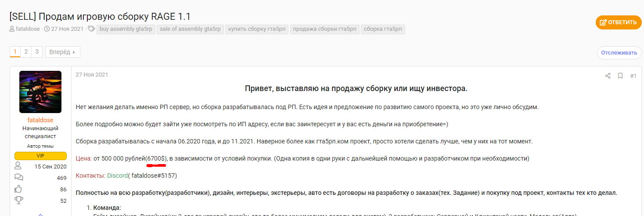Click the thread date 27 Ноя 2021 in header
This screenshot has height=216, width=644.
click(x=67, y=29)
